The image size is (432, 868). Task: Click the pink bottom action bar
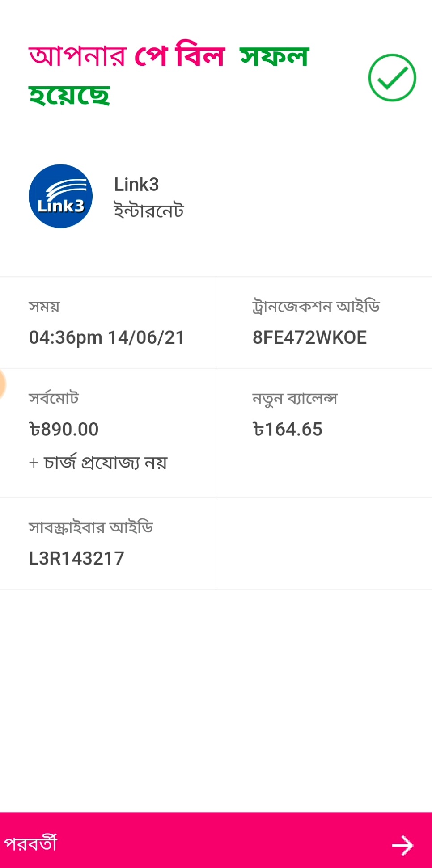(x=216, y=843)
